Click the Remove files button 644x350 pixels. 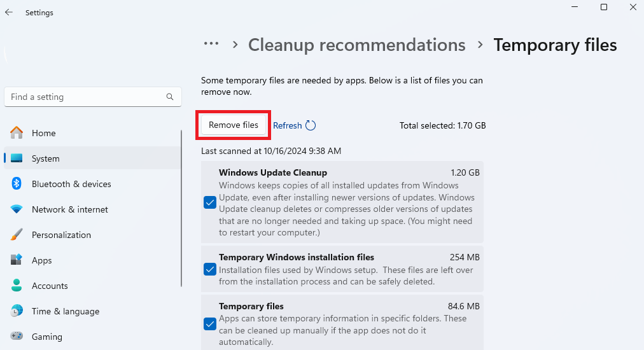(234, 125)
